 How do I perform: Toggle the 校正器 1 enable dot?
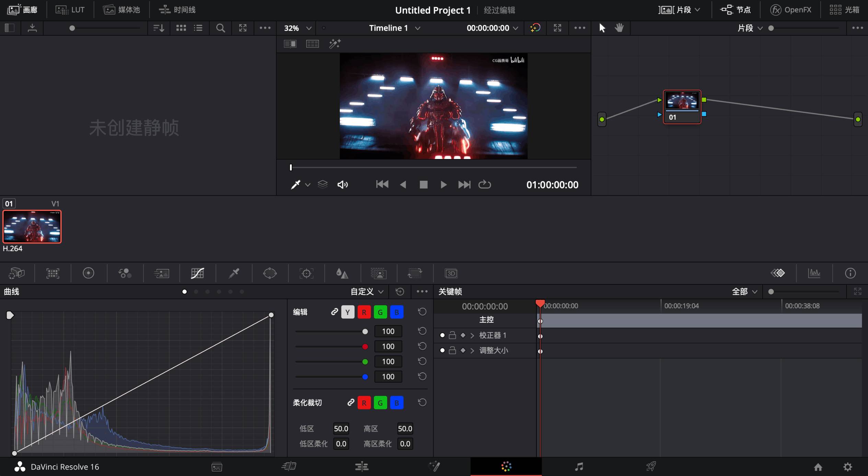(x=442, y=335)
